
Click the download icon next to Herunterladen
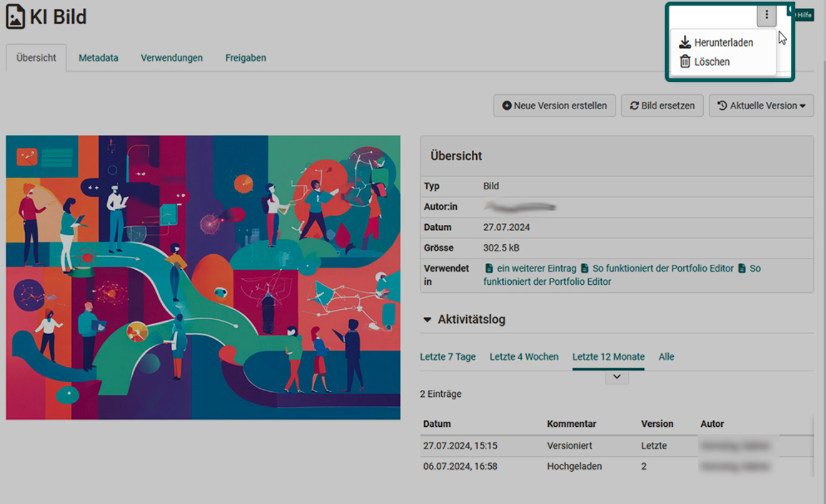click(684, 42)
